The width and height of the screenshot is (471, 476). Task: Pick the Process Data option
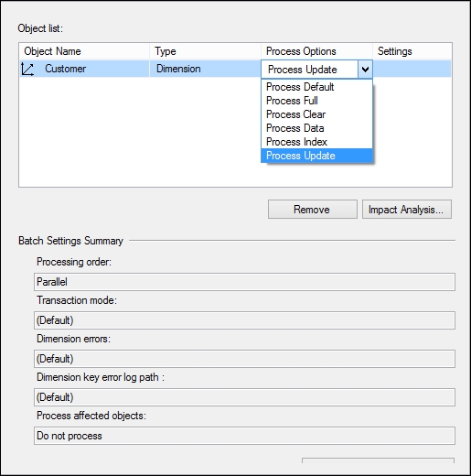pos(316,128)
